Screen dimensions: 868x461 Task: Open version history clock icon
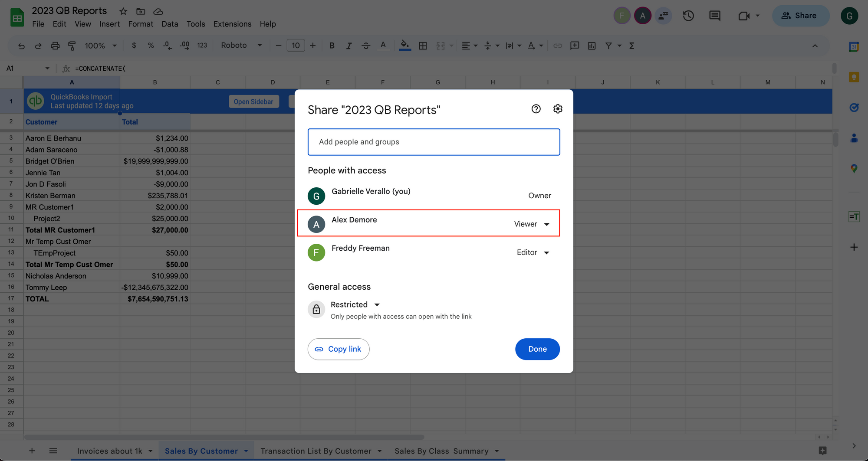(688, 16)
